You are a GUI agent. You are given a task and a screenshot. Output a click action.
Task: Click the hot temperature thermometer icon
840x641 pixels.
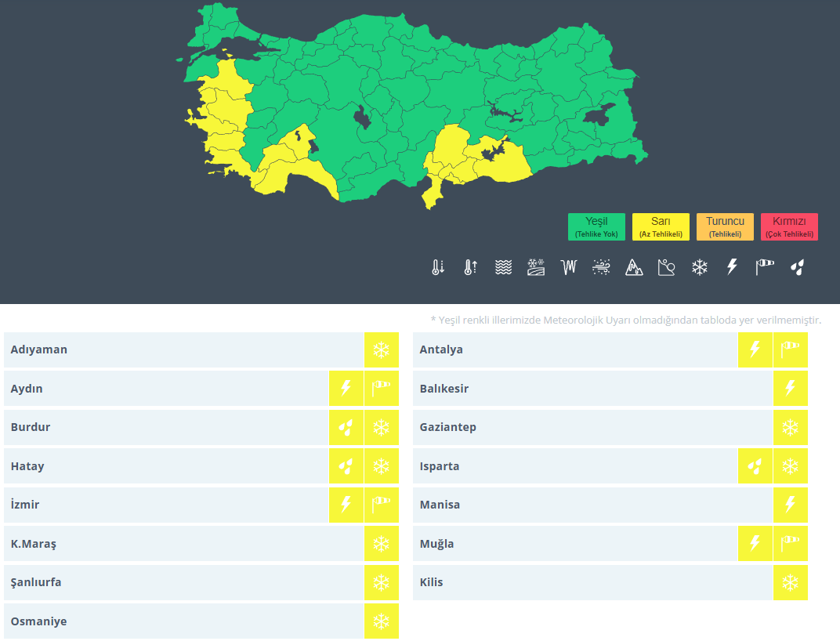pyautogui.click(x=470, y=267)
